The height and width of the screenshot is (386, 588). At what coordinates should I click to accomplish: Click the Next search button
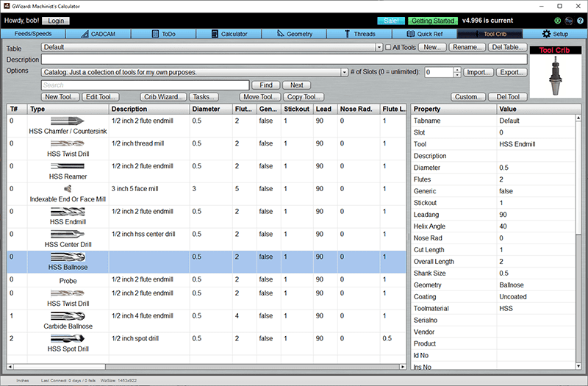[x=296, y=85]
